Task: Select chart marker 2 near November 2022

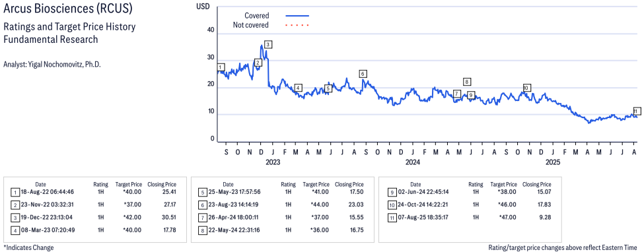Action: pos(258,63)
